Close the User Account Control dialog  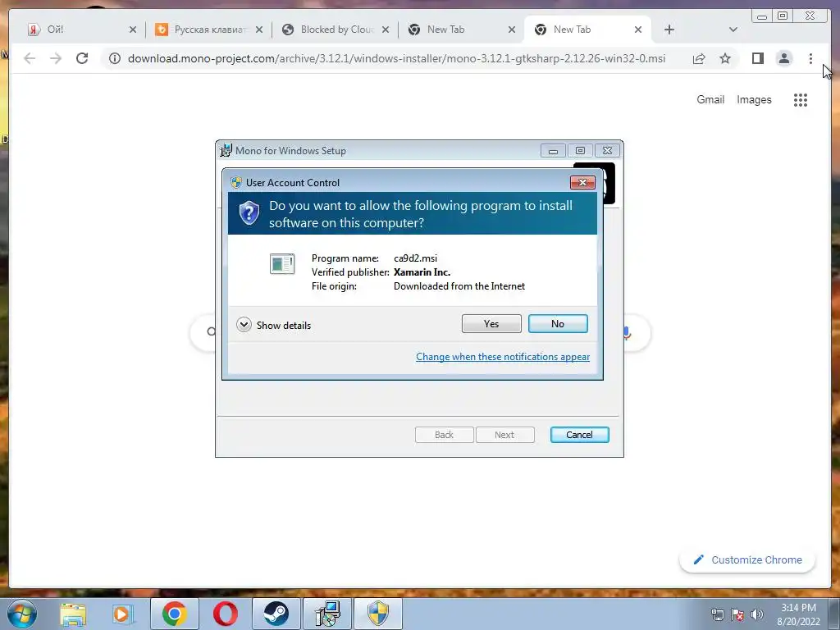[x=582, y=183]
